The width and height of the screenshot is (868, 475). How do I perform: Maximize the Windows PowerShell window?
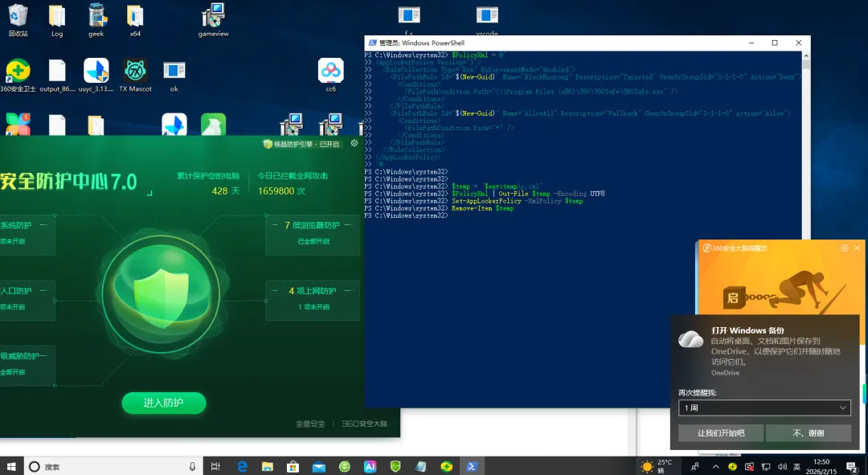[775, 43]
